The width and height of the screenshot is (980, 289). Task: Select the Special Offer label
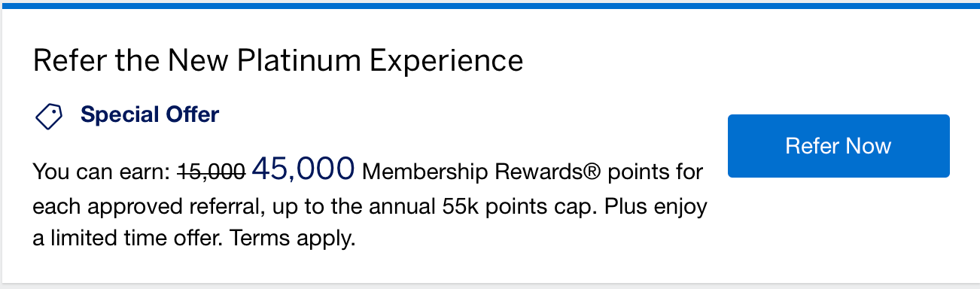pyautogui.click(x=150, y=115)
